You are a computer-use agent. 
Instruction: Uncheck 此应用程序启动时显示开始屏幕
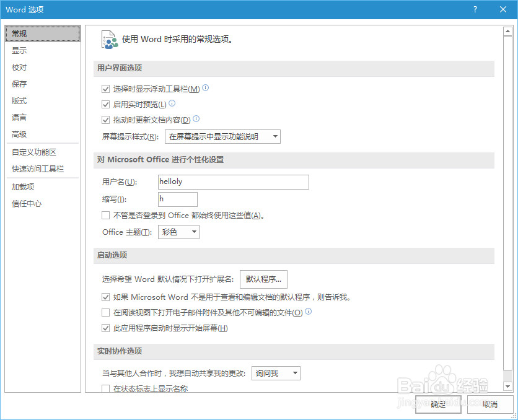[107, 328]
